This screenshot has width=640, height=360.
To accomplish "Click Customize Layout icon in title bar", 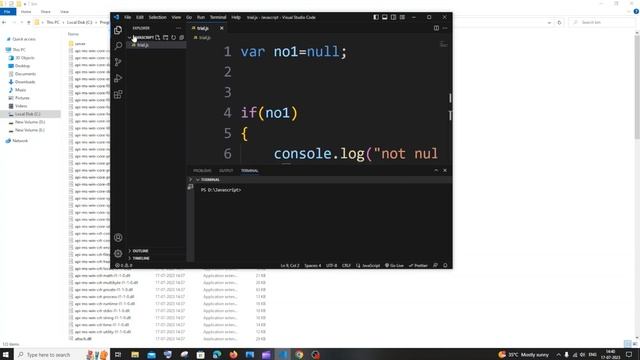I will point(402,17).
